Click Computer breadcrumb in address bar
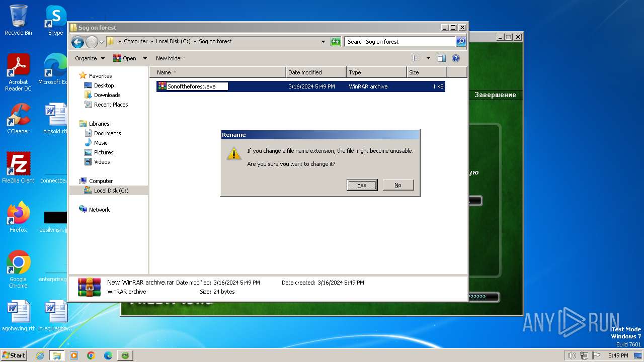 (136, 42)
